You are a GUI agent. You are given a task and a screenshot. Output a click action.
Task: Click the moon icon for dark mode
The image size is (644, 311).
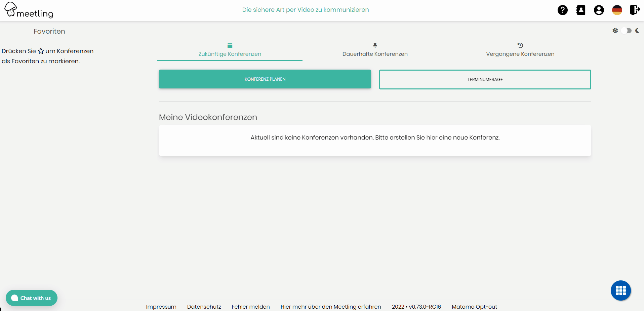coord(638,31)
